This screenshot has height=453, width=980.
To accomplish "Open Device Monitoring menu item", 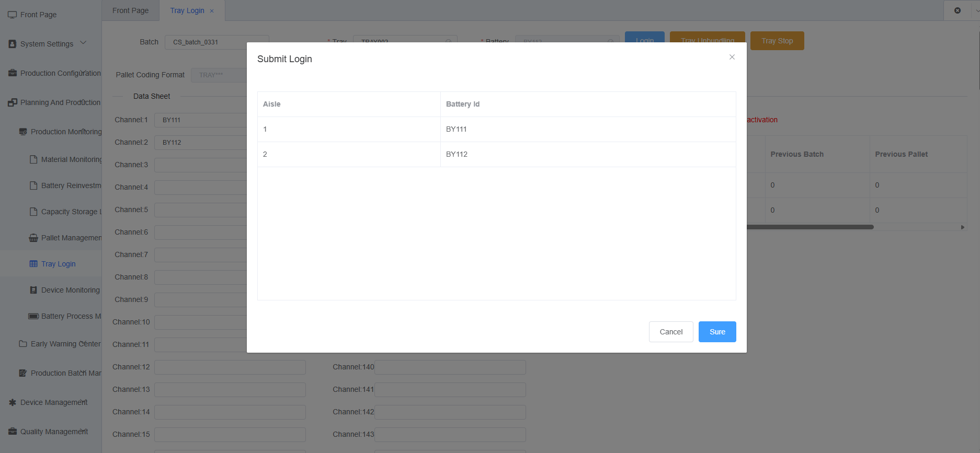I will point(51,290).
